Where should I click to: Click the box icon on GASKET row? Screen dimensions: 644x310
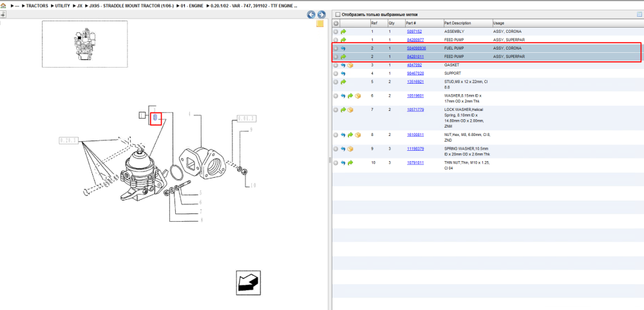click(350, 65)
